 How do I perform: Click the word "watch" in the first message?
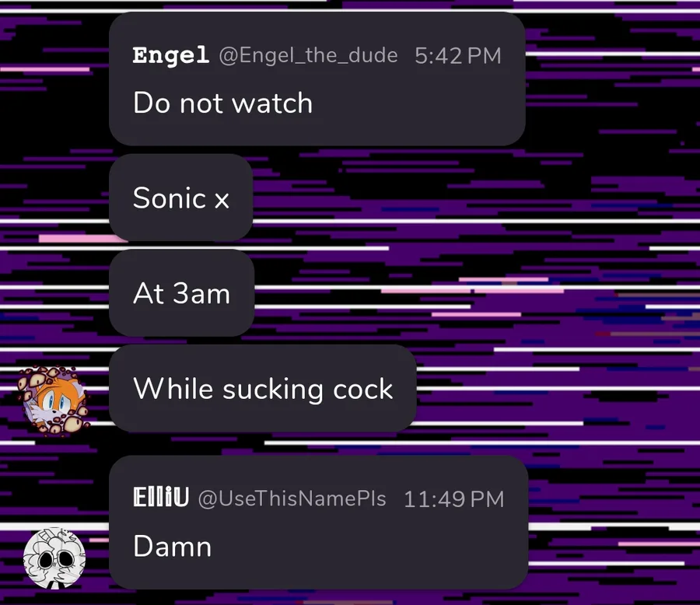coord(272,103)
